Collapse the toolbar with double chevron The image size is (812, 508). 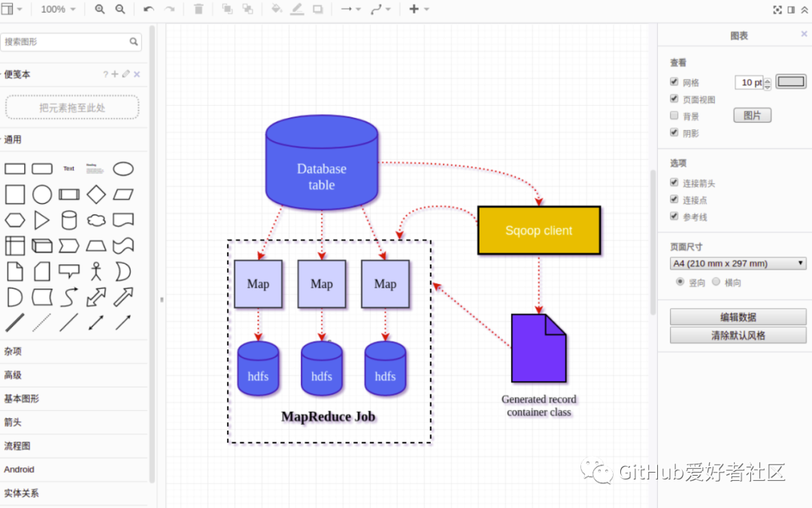tap(804, 9)
